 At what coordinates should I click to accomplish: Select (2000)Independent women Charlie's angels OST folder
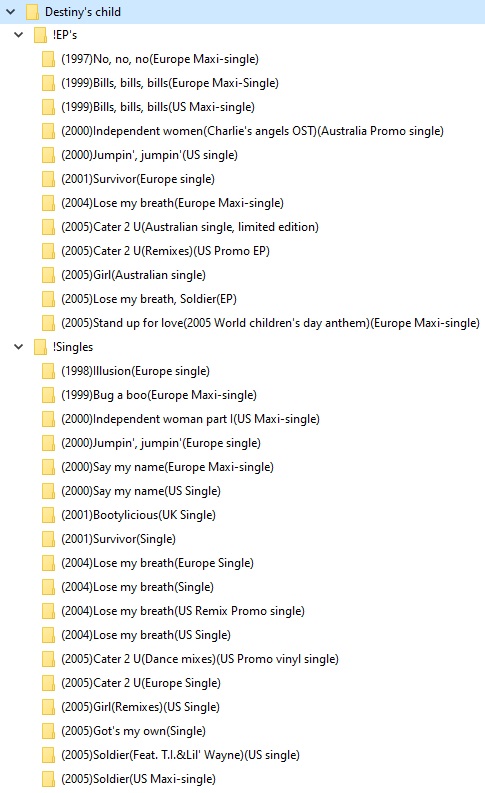click(x=252, y=131)
